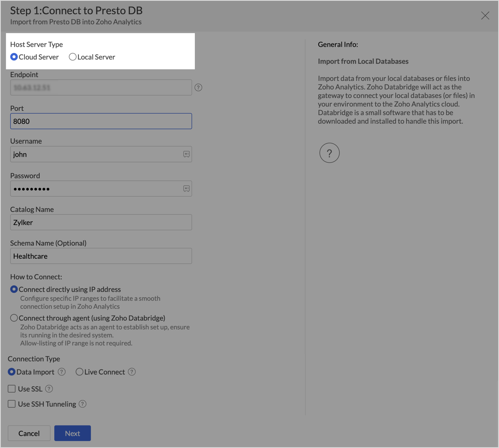
Task: Open the Live Connect help tooltip icon
Action: [x=132, y=372]
